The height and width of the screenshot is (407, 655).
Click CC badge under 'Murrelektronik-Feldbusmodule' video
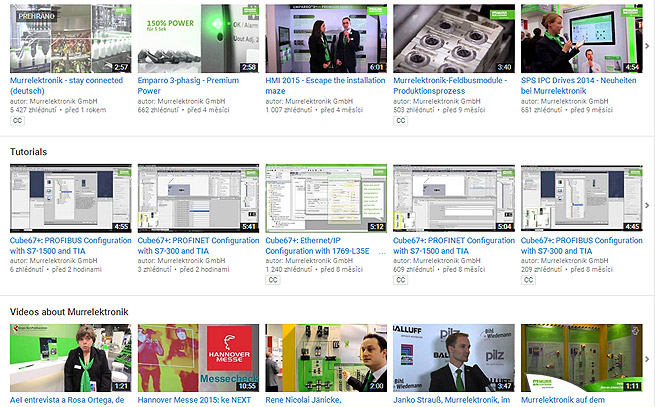[x=401, y=121]
